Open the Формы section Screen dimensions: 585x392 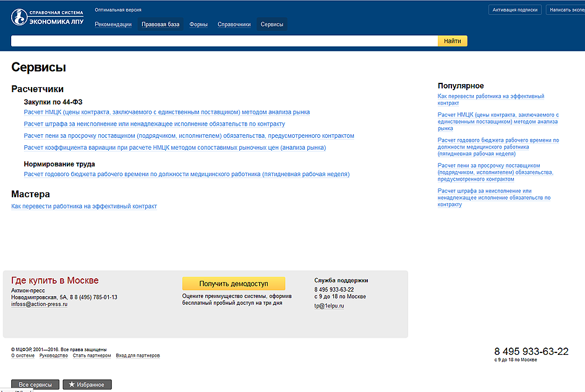(199, 24)
